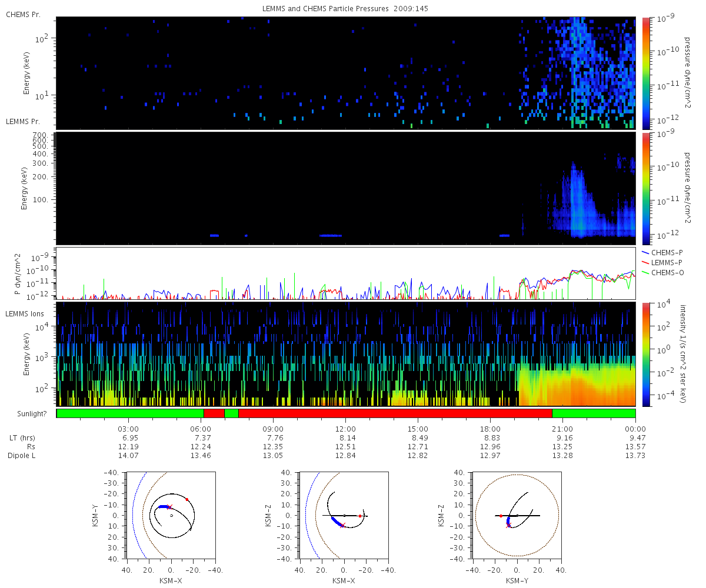Viewport: 706px width, 588px height.
Task: Click the LEMMS pressure color scale bar
Action: click(645, 188)
